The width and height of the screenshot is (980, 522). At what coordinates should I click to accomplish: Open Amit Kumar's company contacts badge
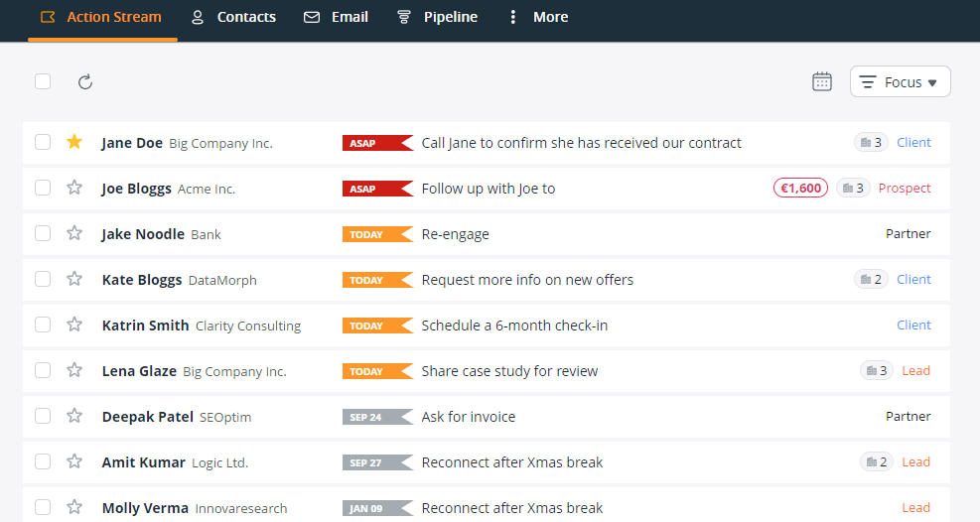877,461
